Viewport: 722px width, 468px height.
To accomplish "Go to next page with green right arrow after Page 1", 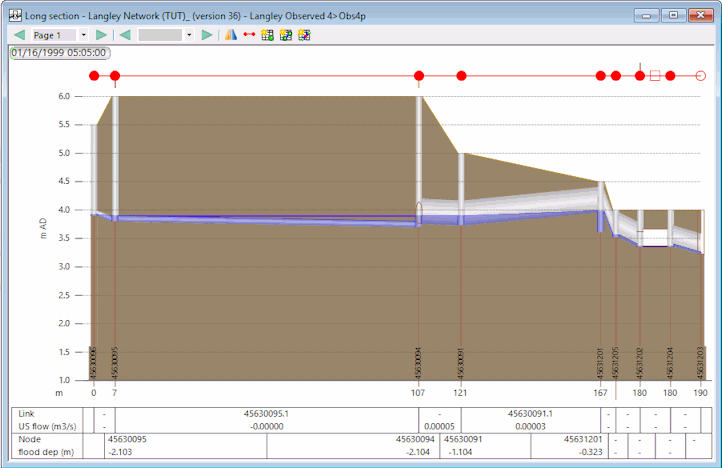I will (x=101, y=35).
